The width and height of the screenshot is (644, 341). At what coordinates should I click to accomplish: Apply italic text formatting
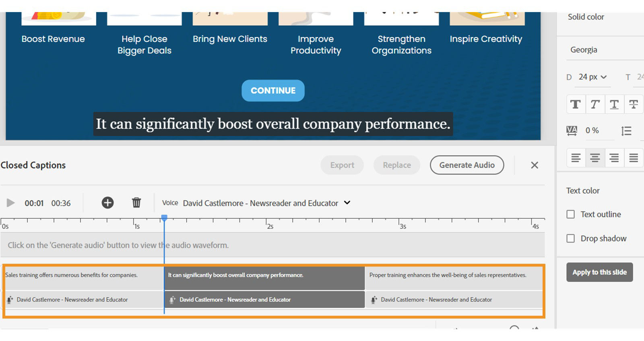tap(595, 105)
